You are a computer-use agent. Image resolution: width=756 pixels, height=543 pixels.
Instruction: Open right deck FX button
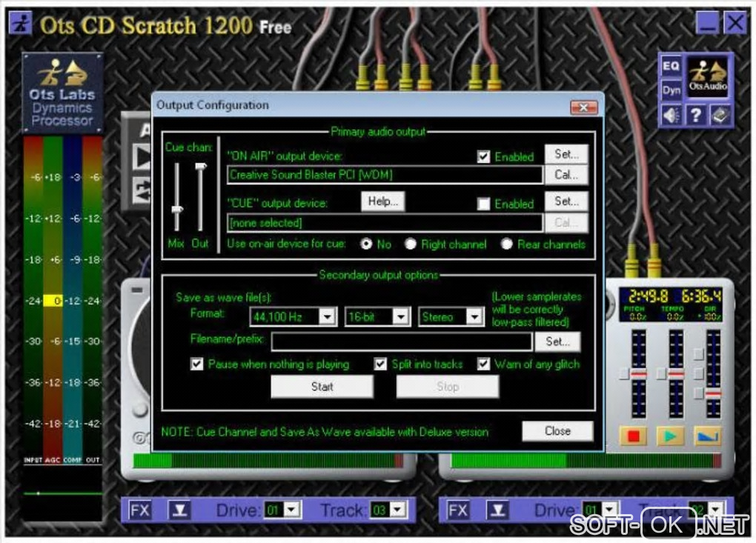tap(458, 510)
